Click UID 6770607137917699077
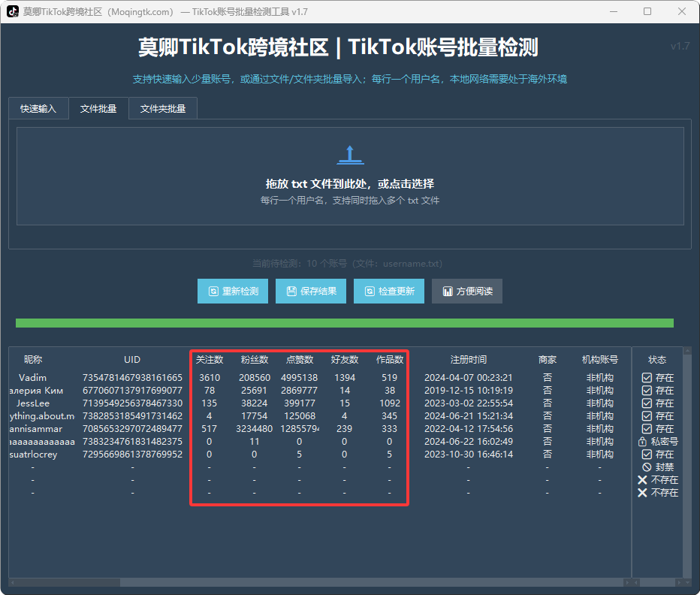This screenshot has width=700, height=595. coord(133,391)
